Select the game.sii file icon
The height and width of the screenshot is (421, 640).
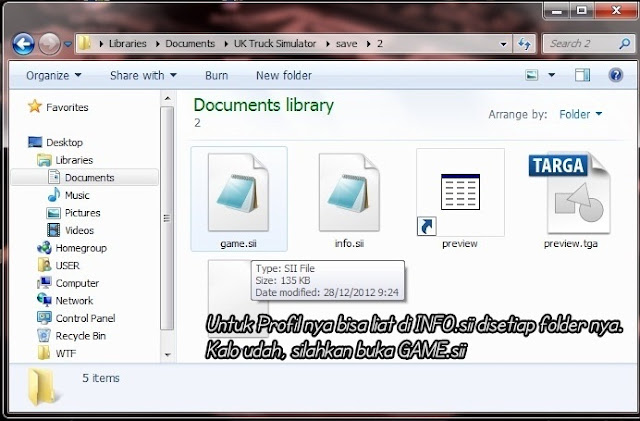tap(238, 192)
